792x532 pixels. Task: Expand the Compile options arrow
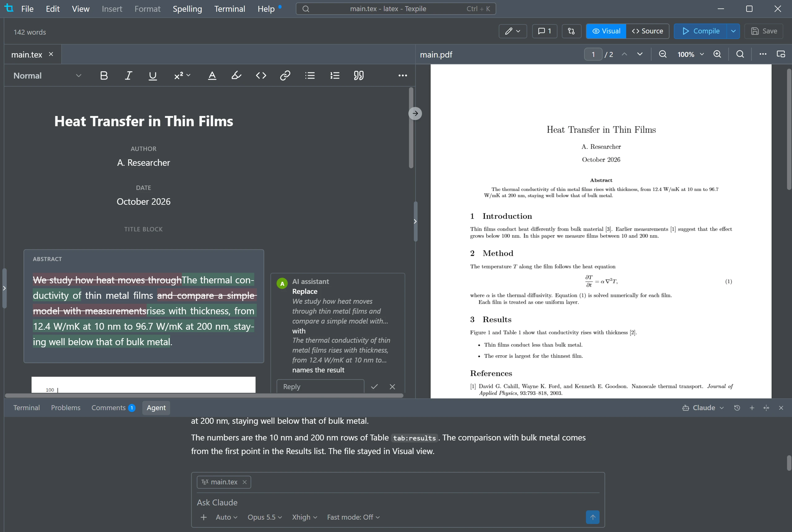[x=733, y=31]
